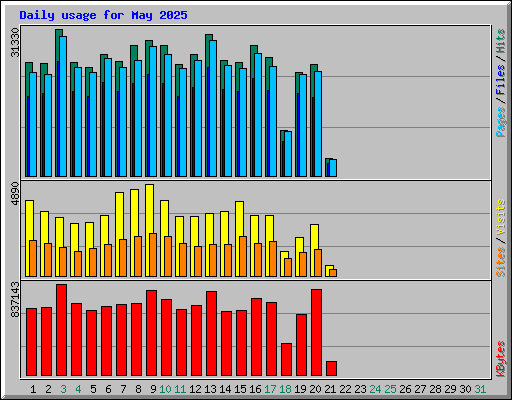Click day label 9 on the x-axis
The height and width of the screenshot is (400, 512).
pyautogui.click(x=153, y=389)
